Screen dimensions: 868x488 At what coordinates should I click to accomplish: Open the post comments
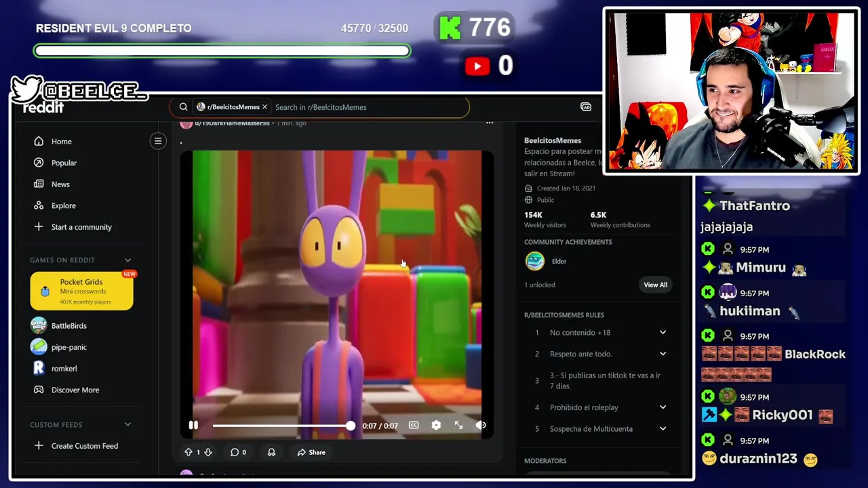point(238,452)
